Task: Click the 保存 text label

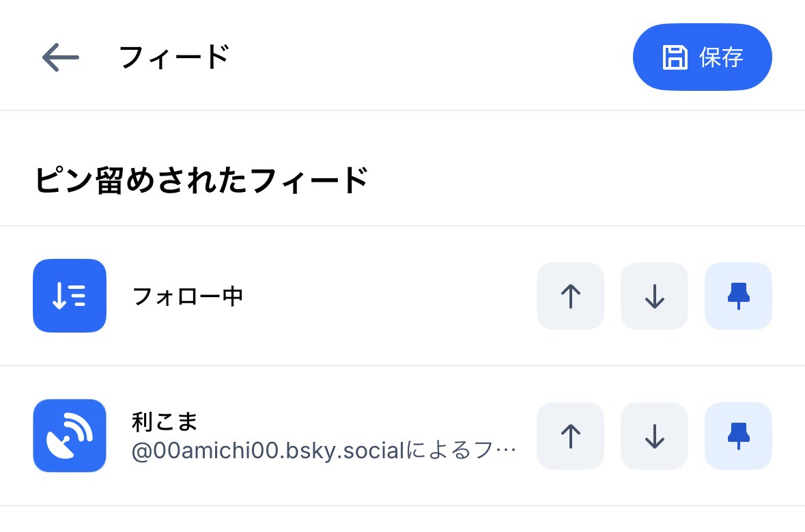Action: pos(721,57)
